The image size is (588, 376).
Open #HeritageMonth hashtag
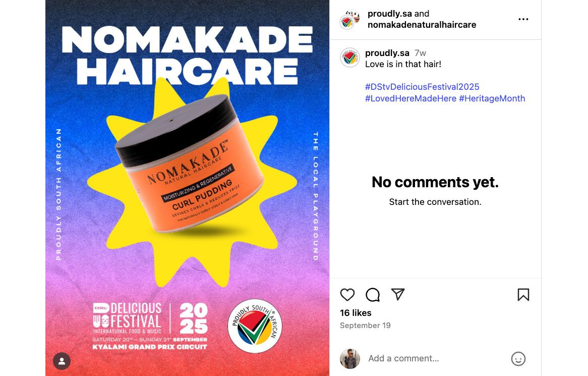point(492,98)
